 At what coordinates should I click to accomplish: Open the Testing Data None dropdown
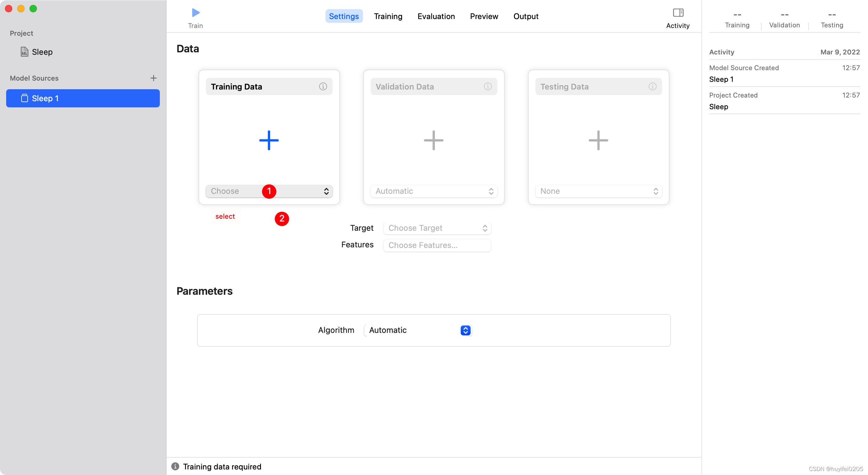pos(598,191)
